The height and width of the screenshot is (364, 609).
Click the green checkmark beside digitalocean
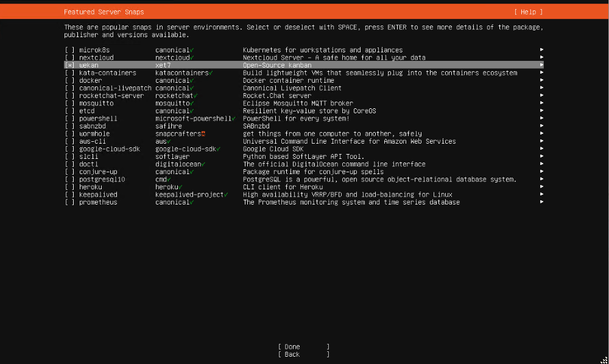coord(203,164)
